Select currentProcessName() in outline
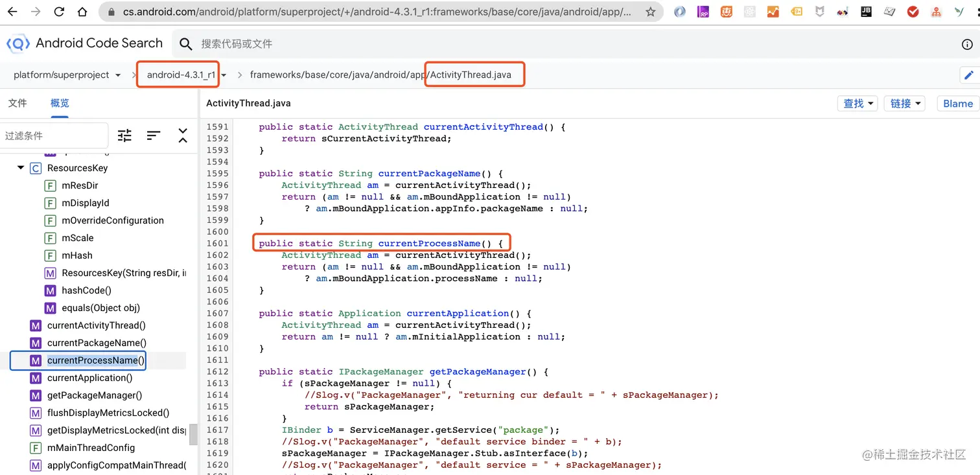 click(x=96, y=360)
